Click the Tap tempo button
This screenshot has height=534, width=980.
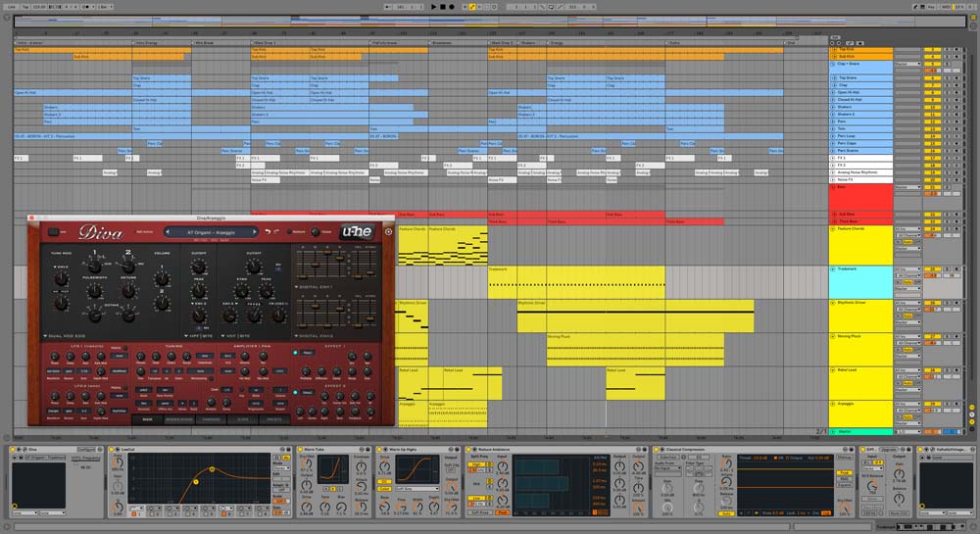pyautogui.click(x=24, y=6)
